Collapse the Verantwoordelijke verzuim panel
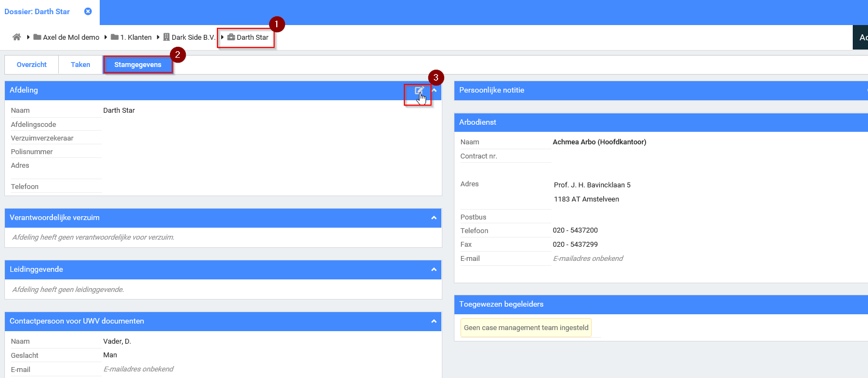Screen dimensions: 868x378 434,218
